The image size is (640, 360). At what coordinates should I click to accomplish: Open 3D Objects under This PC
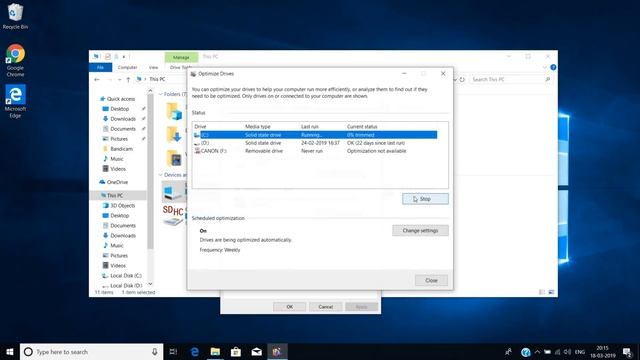point(119,205)
